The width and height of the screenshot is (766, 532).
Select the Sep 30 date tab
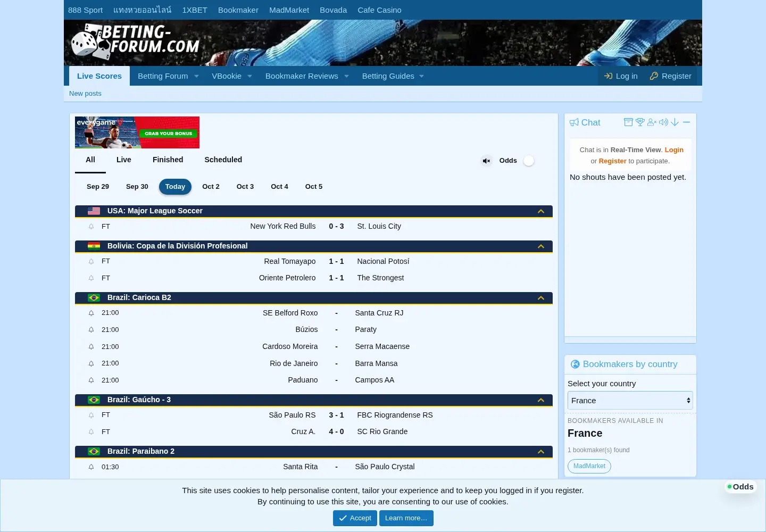tap(137, 187)
